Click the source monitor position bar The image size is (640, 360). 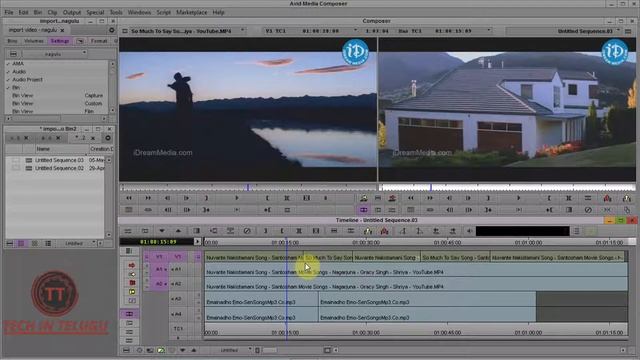click(248, 187)
